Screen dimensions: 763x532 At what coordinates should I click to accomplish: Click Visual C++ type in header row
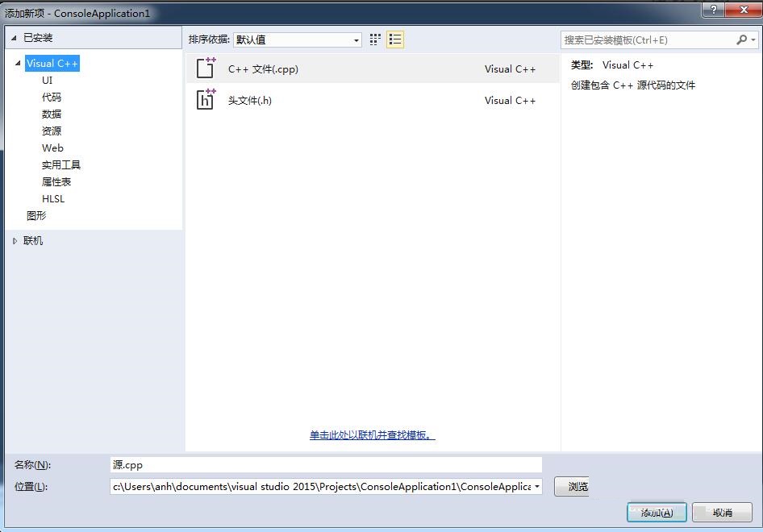pyautogui.click(x=510, y=100)
